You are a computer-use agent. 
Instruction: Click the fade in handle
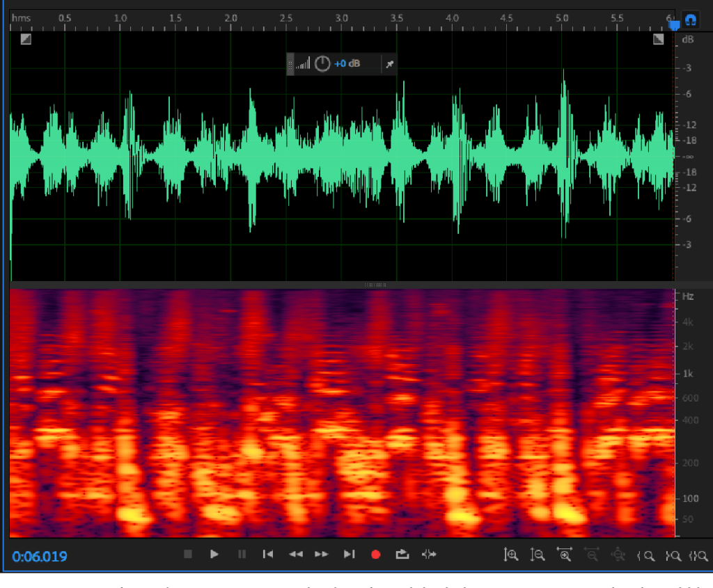(26, 39)
